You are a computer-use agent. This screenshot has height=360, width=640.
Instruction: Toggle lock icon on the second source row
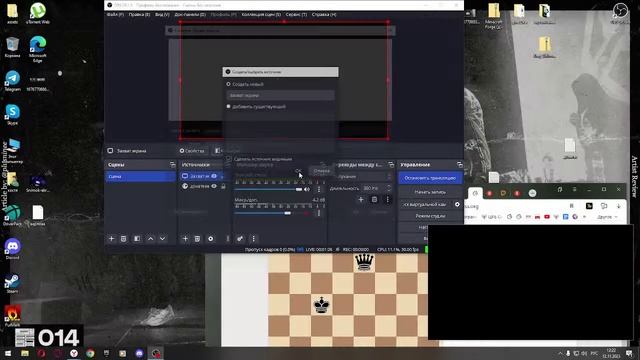click(x=223, y=186)
